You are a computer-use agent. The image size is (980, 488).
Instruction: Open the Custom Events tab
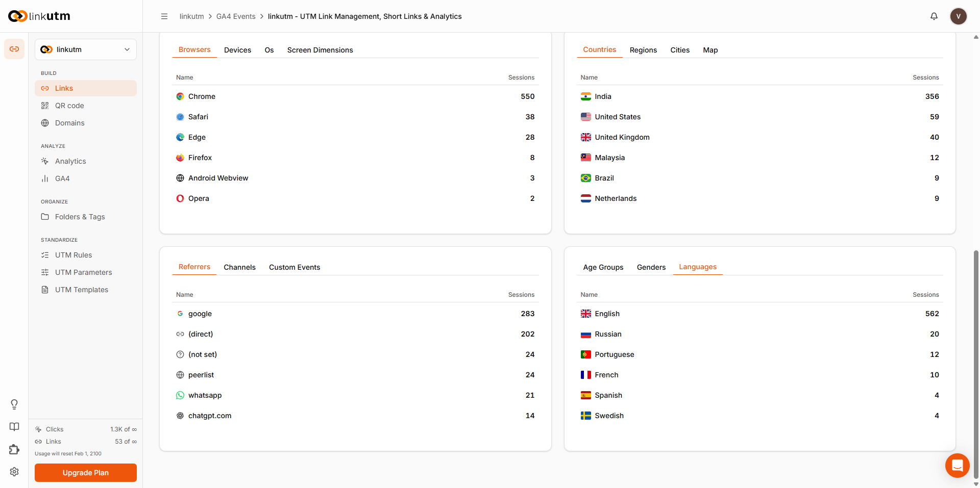pos(295,267)
